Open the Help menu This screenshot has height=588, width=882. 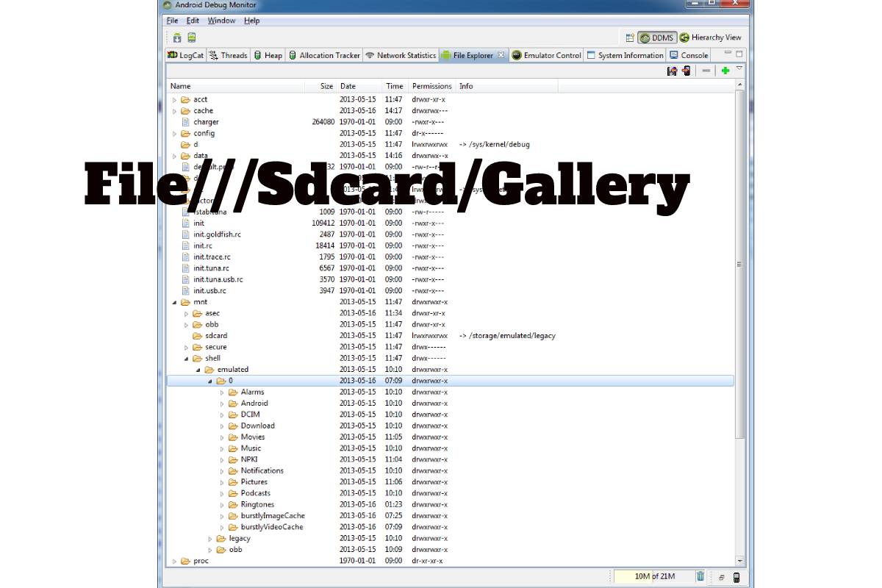(x=252, y=21)
